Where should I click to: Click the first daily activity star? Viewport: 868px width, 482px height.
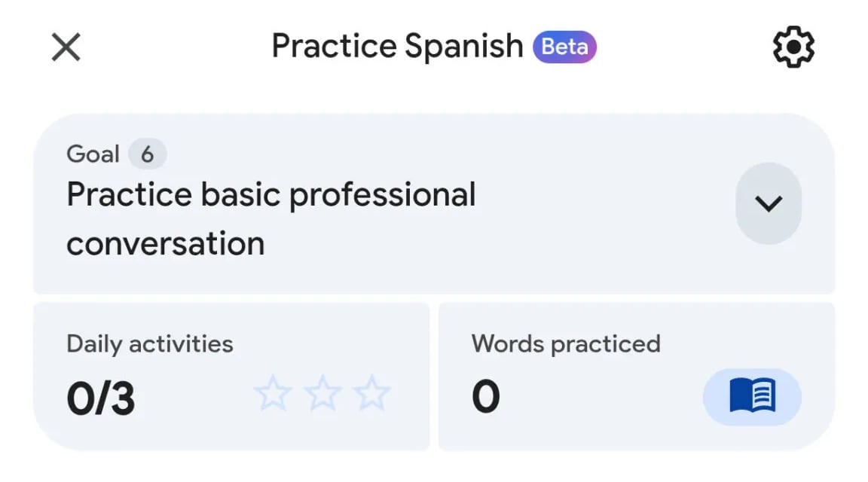pos(273,395)
